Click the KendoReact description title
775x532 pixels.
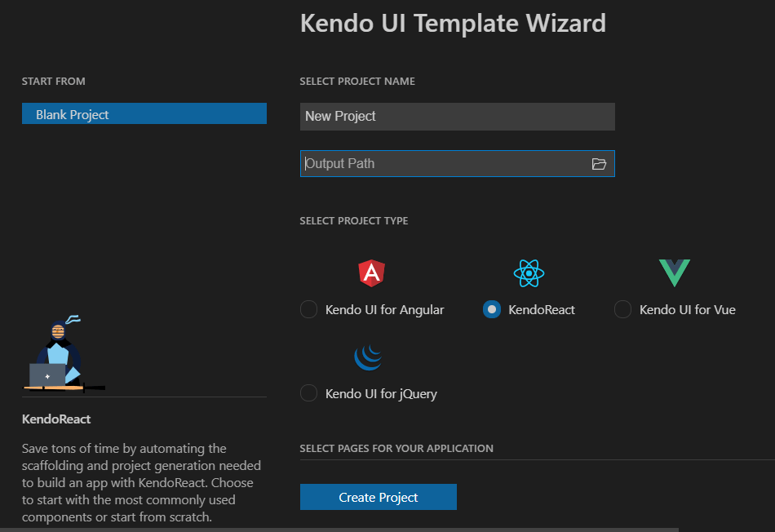click(56, 419)
